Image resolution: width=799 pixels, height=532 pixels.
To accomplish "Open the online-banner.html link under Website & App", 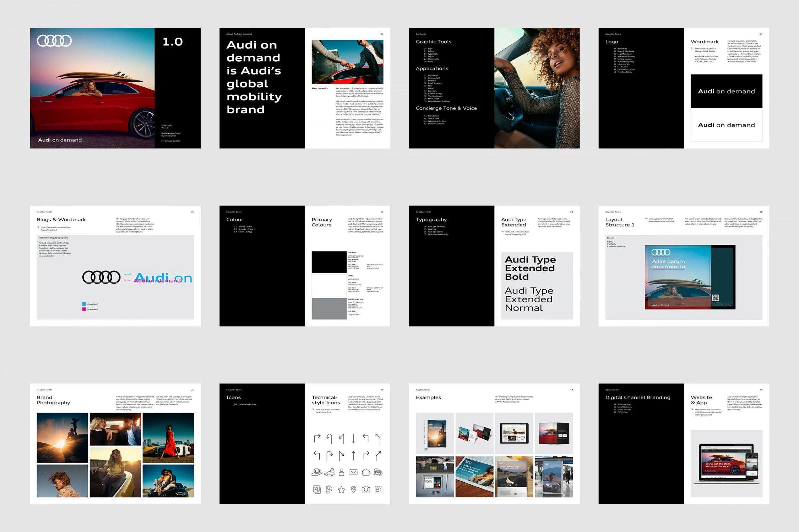I will (708, 412).
